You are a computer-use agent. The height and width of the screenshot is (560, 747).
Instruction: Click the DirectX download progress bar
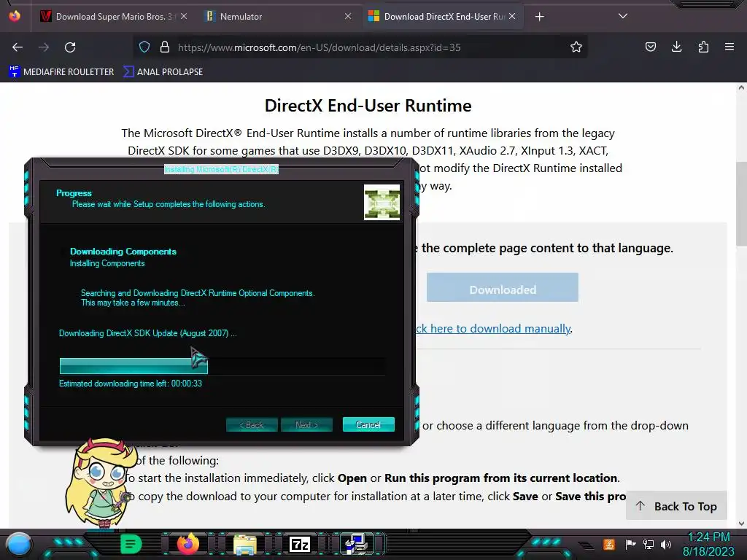pyautogui.click(x=222, y=366)
